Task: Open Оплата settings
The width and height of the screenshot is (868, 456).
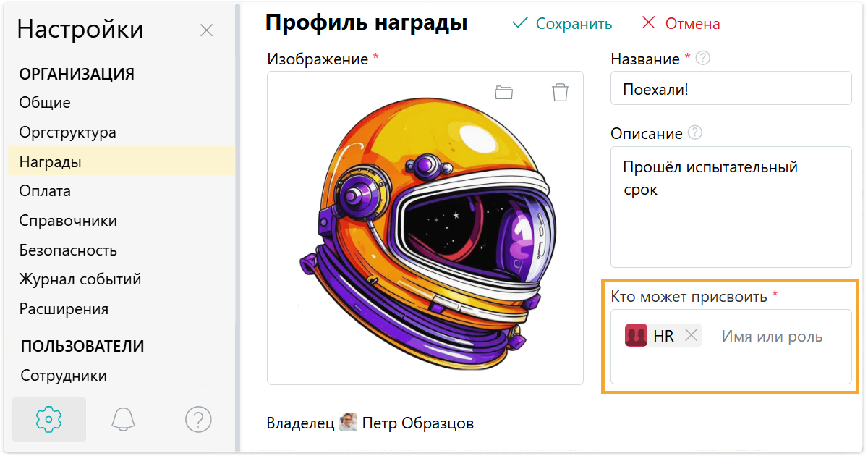Action: (45, 191)
